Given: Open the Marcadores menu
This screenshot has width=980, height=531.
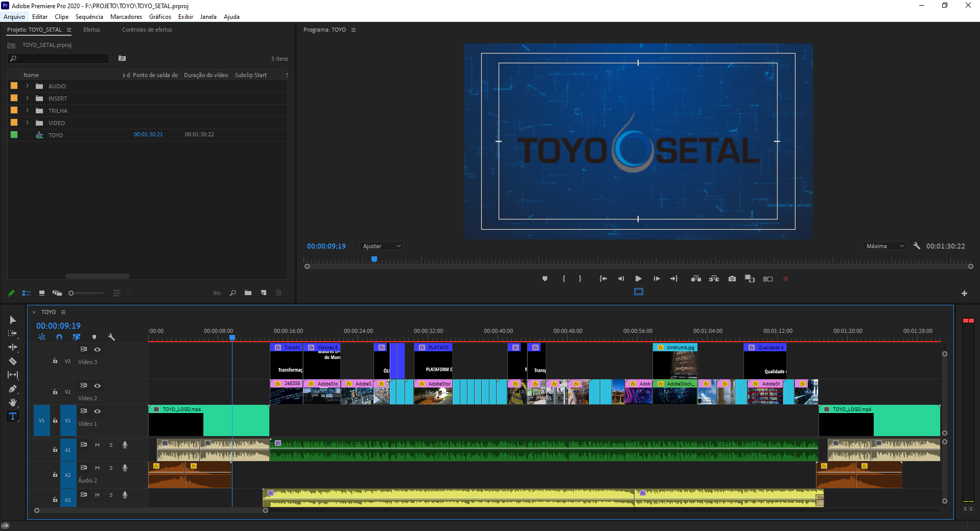Looking at the screenshot, I should pos(126,17).
